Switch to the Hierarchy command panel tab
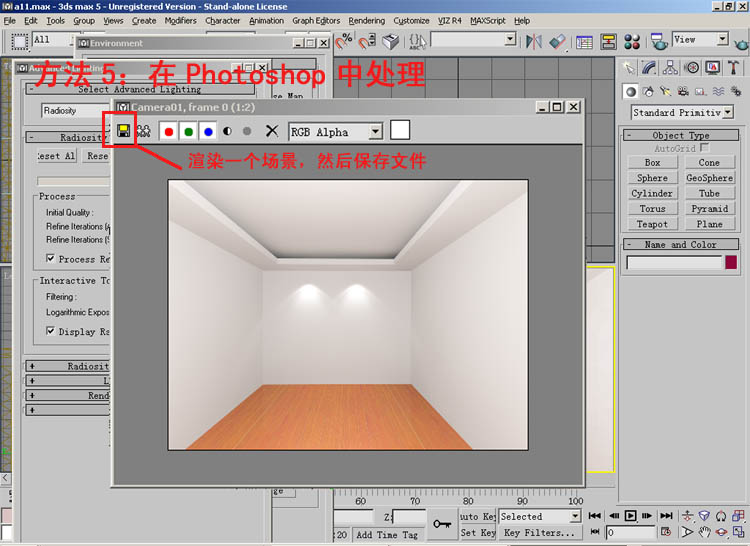The image size is (750, 546). pyautogui.click(x=670, y=67)
